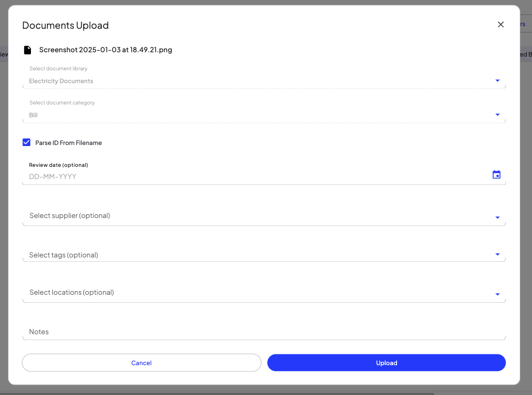Click the supplier dropdown arrow icon
This screenshot has height=395, width=532.
497,217
